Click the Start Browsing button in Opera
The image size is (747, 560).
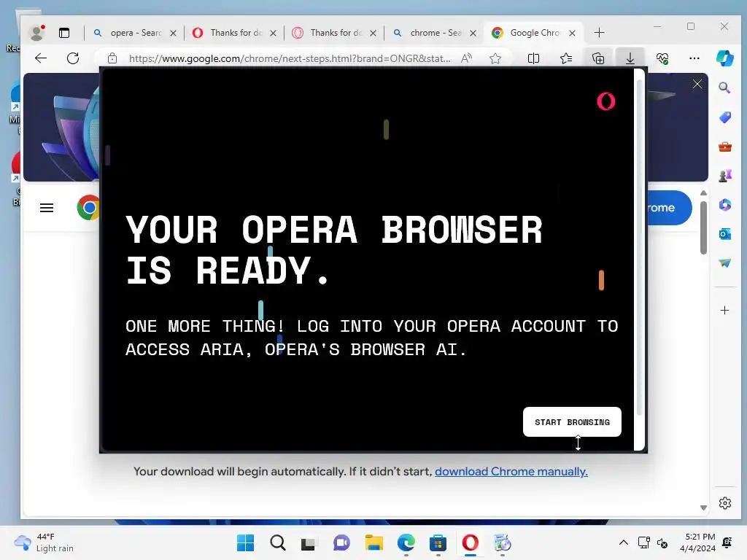pyautogui.click(x=572, y=422)
